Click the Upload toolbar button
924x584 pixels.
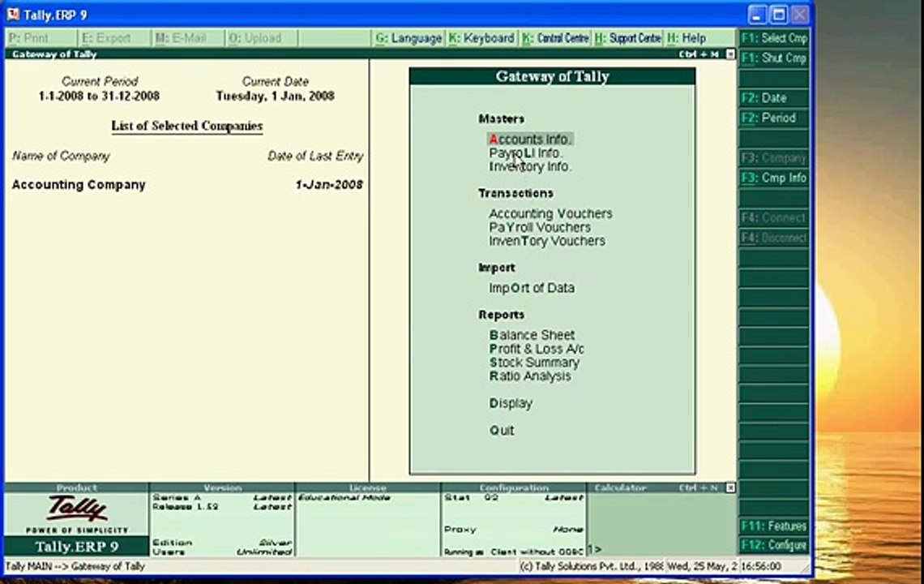(261, 38)
